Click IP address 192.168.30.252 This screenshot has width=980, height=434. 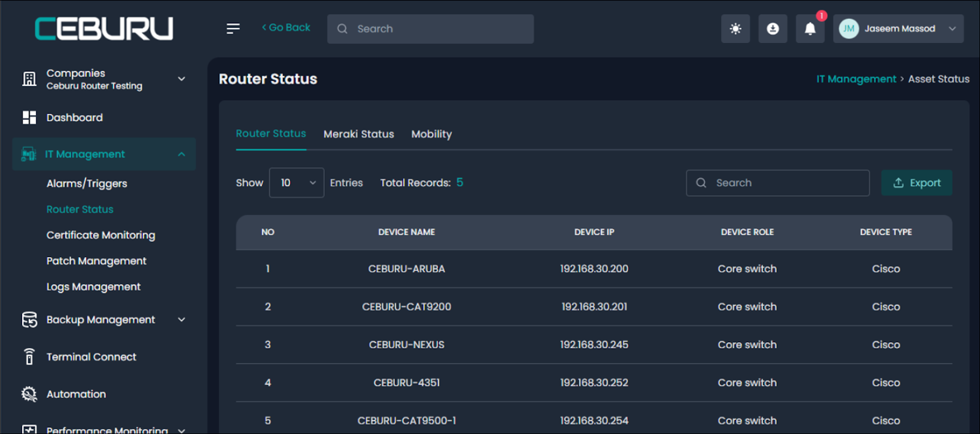[x=594, y=383]
